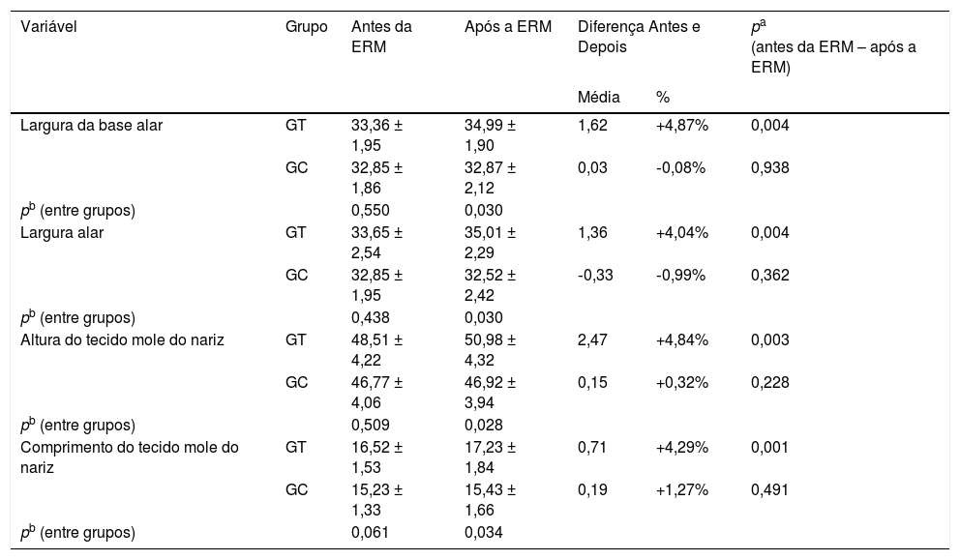Click the 'Diferença Antes e Depois' header
960x560 pixels.
point(638,36)
